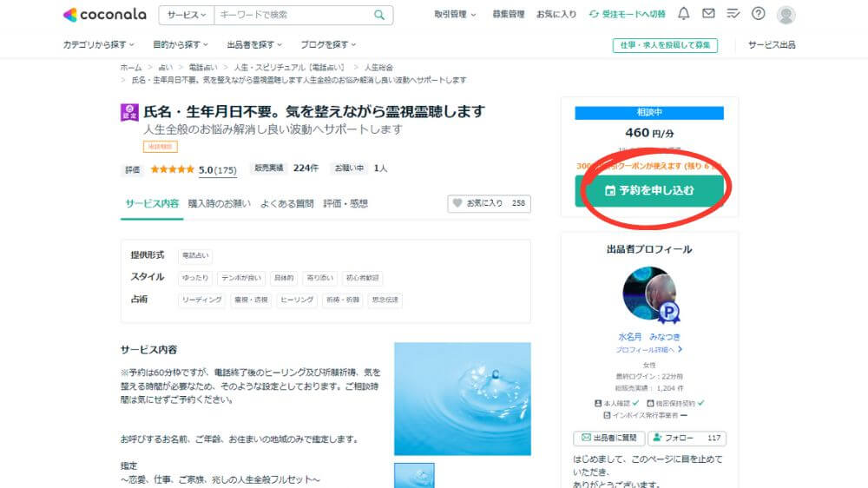Click the 初心者歓迎 style tag
The width and height of the screenshot is (868, 488).
coord(363,278)
